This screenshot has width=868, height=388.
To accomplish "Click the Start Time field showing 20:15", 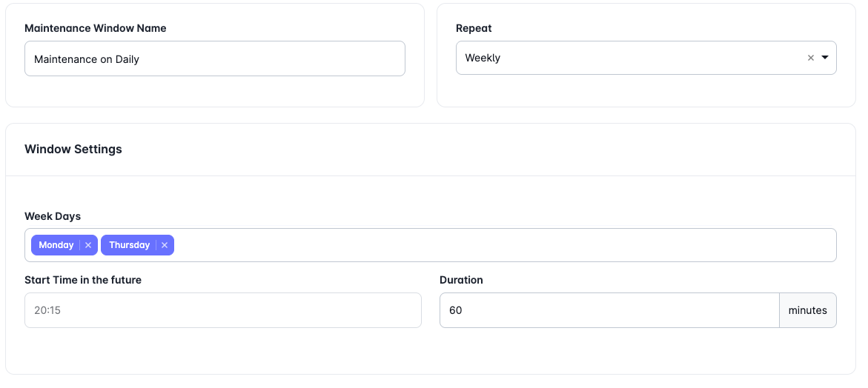I will pos(222,310).
